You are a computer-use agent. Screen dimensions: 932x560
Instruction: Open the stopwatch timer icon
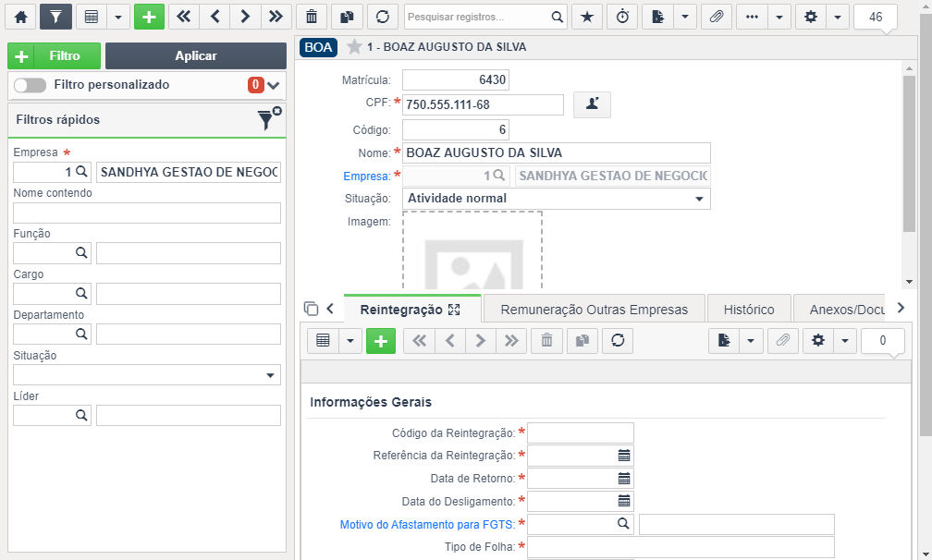pyautogui.click(x=622, y=17)
